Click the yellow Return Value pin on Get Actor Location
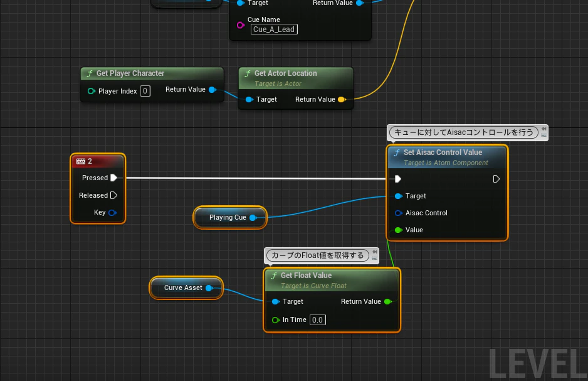 (x=342, y=99)
